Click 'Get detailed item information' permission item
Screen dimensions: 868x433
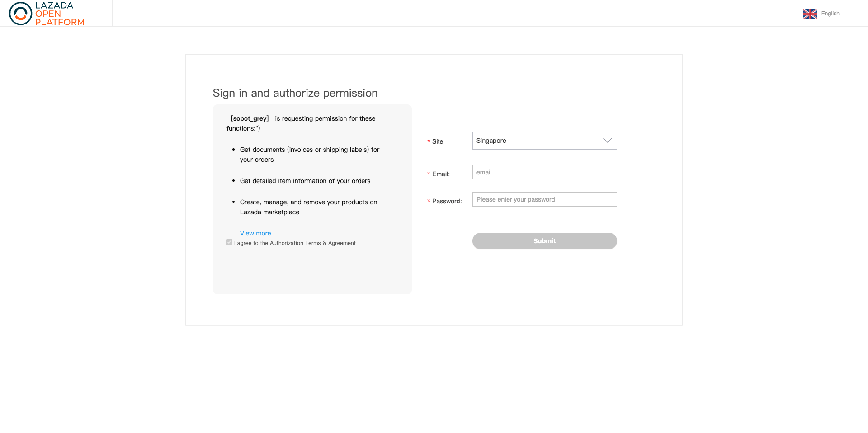305,181
